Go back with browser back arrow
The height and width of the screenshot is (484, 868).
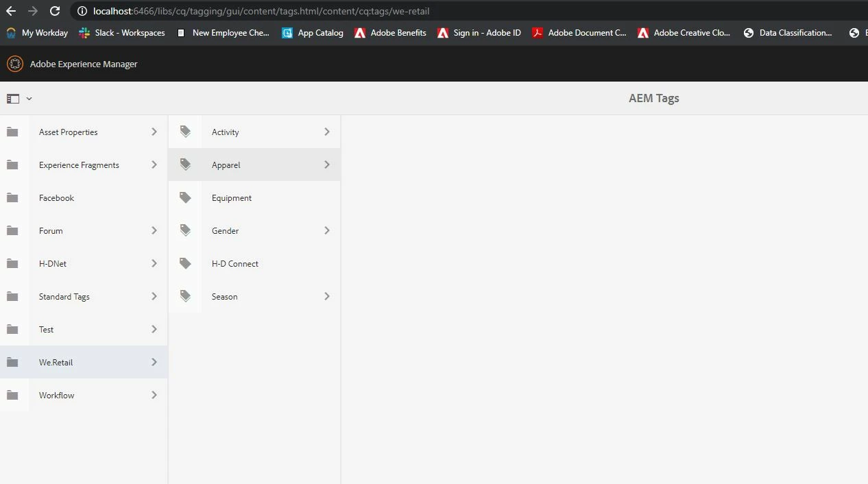[x=11, y=11]
